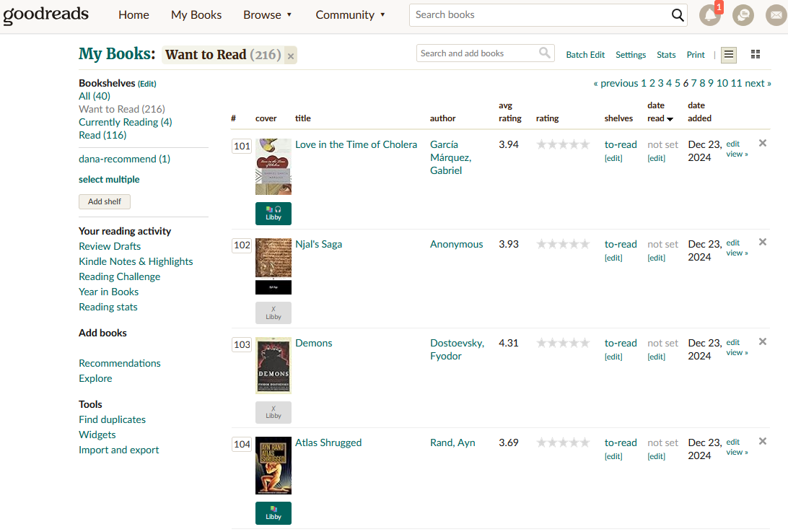
Task: Open Reading stats
Action: (108, 307)
